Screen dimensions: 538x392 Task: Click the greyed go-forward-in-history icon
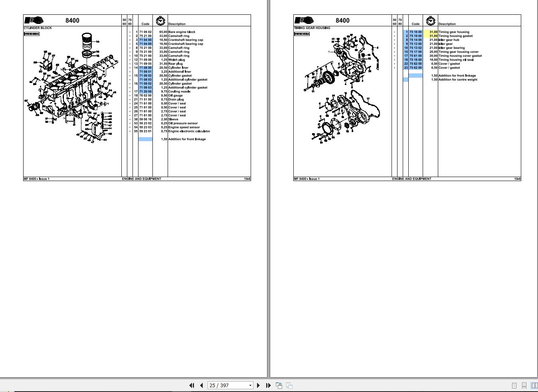tap(289, 385)
